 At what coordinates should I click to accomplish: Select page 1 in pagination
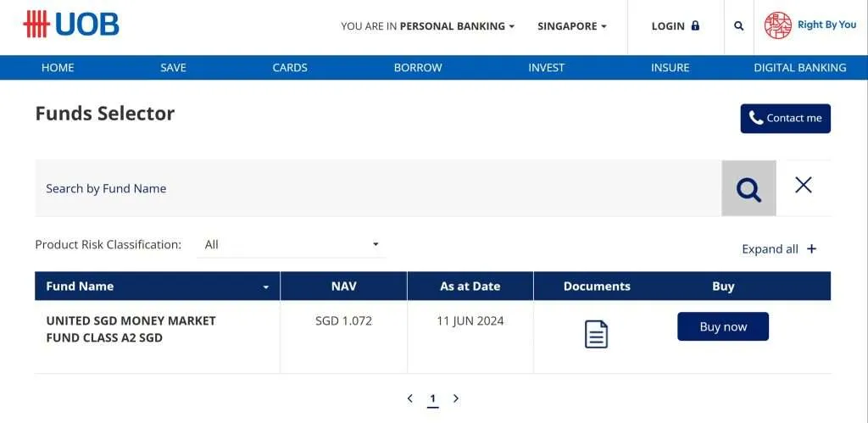point(433,398)
